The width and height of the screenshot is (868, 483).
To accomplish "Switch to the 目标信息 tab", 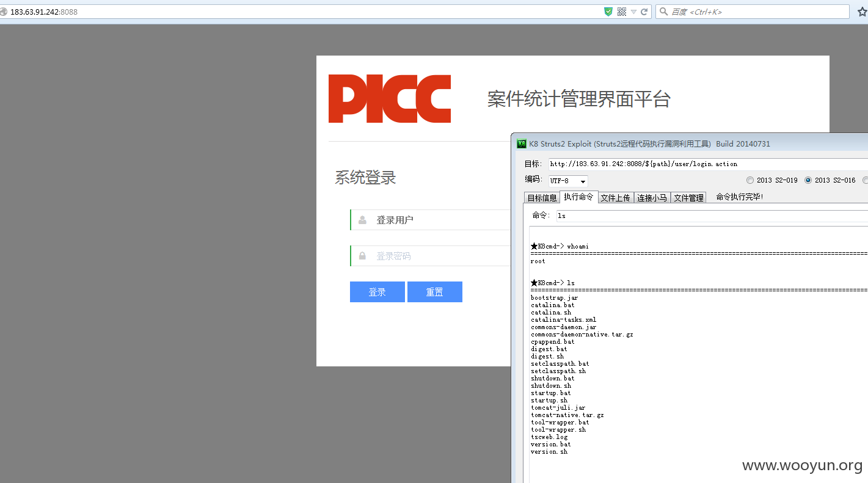I will (542, 198).
